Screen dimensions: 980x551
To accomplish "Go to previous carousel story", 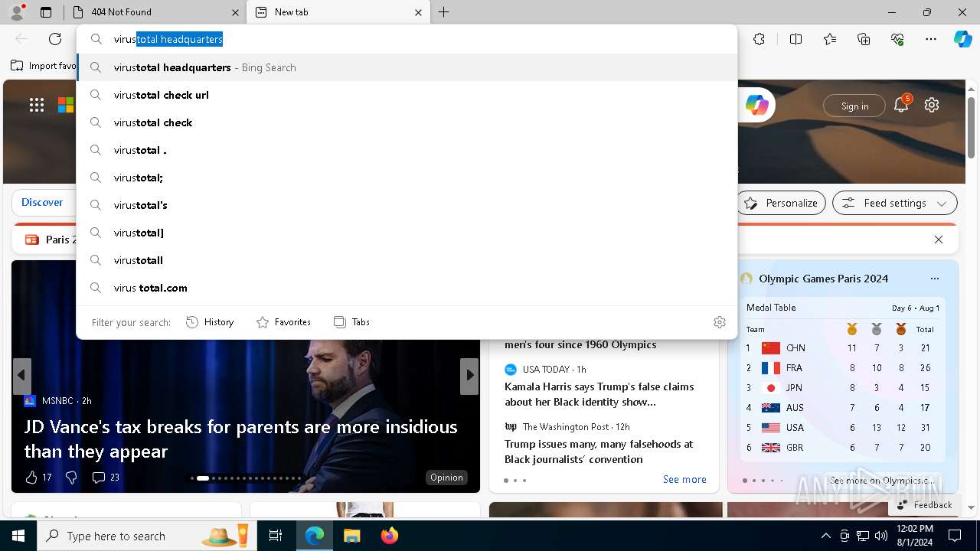I will pos(21,376).
